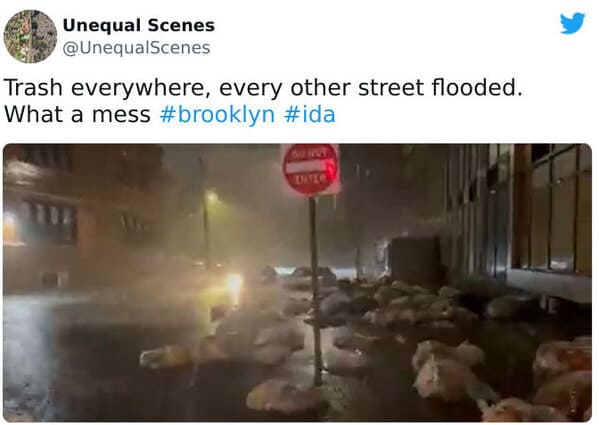Open the @UnequalScenes handle link
Viewport: 599px width, 425px height.
(x=136, y=48)
